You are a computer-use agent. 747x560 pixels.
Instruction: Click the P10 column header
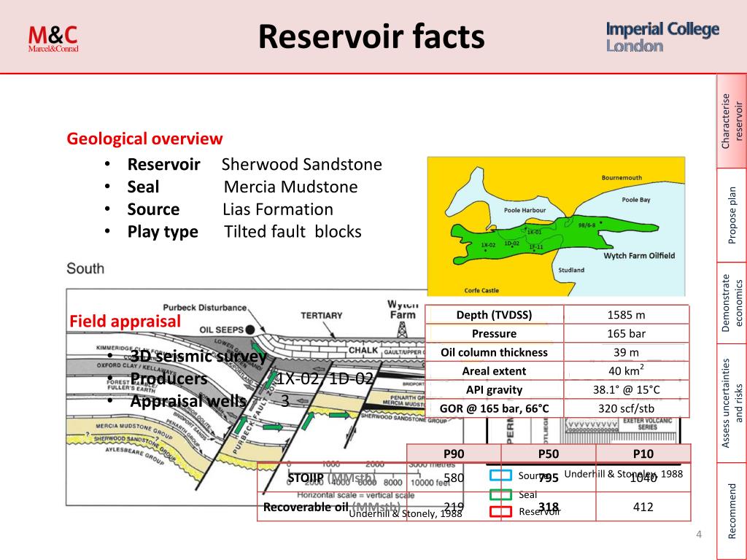click(643, 454)
